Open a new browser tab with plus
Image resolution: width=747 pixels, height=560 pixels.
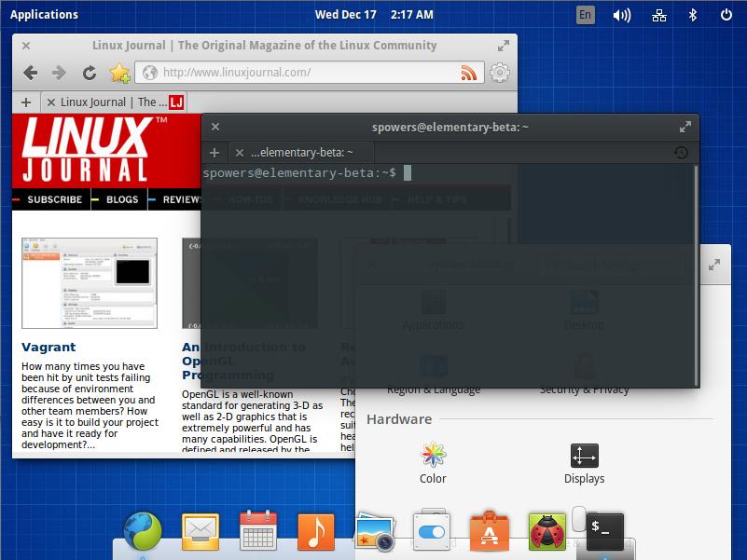[x=26, y=102]
